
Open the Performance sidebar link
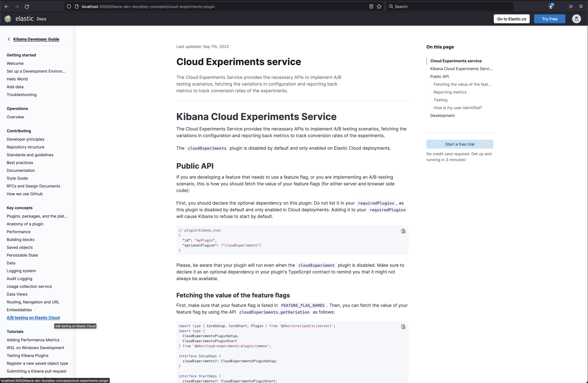tap(19, 232)
